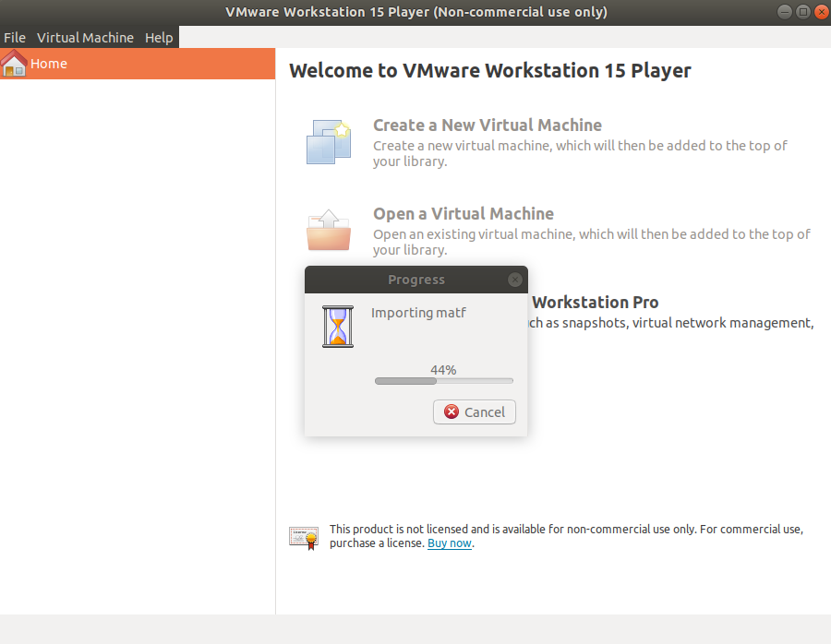
Task: Click the 44% progress label
Action: click(443, 370)
